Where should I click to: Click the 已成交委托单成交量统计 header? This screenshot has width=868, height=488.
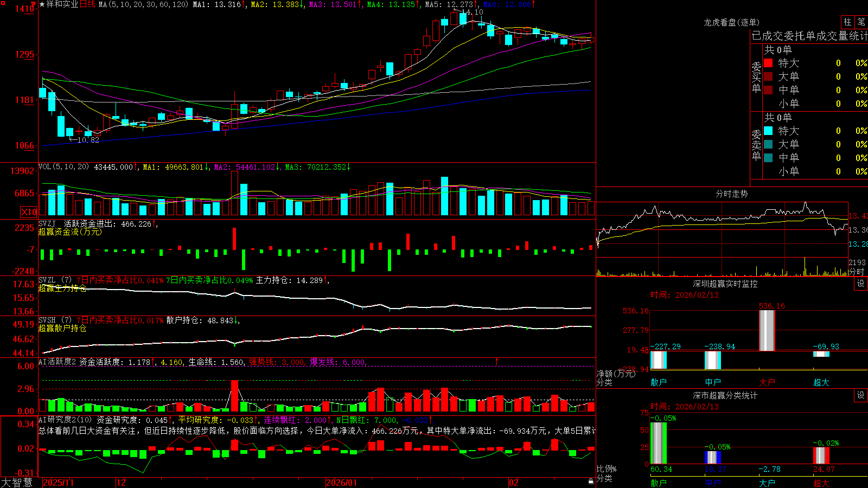pos(809,36)
